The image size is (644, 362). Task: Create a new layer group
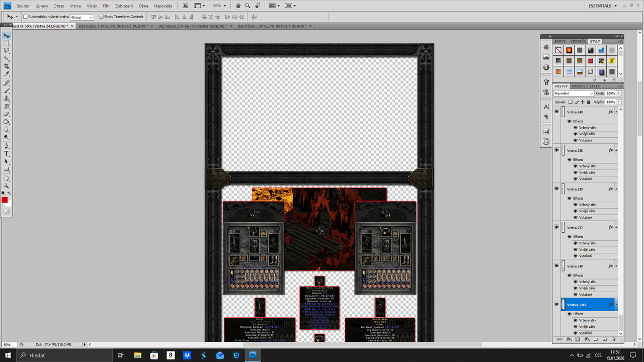pos(596,339)
